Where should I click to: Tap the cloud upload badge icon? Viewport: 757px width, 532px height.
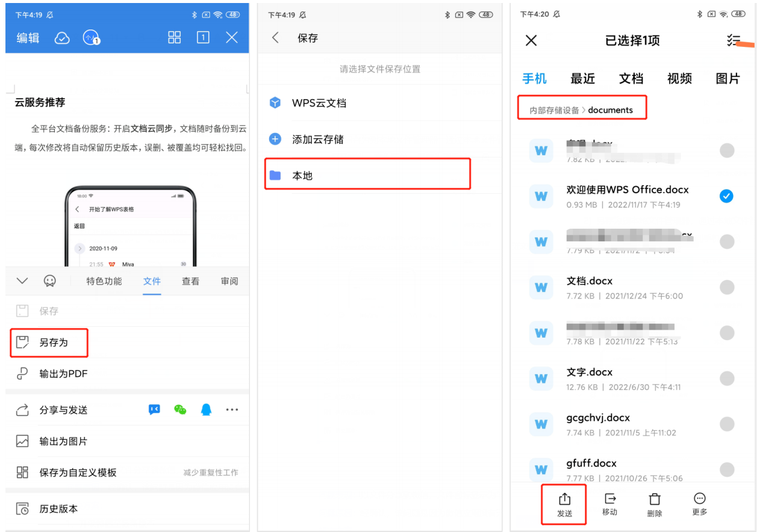91,38
